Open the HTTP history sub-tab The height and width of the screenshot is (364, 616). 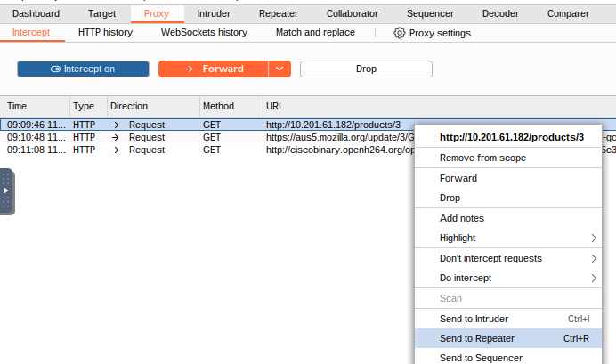[105, 32]
